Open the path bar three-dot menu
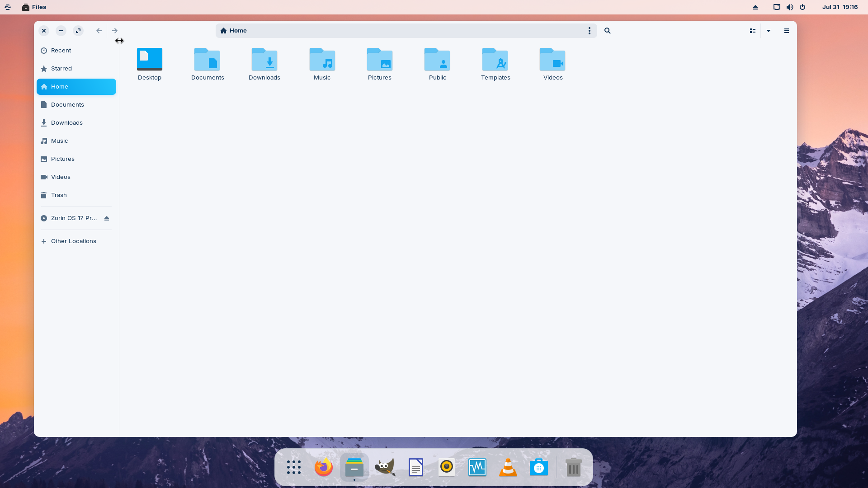The width and height of the screenshot is (868, 488). (590, 31)
